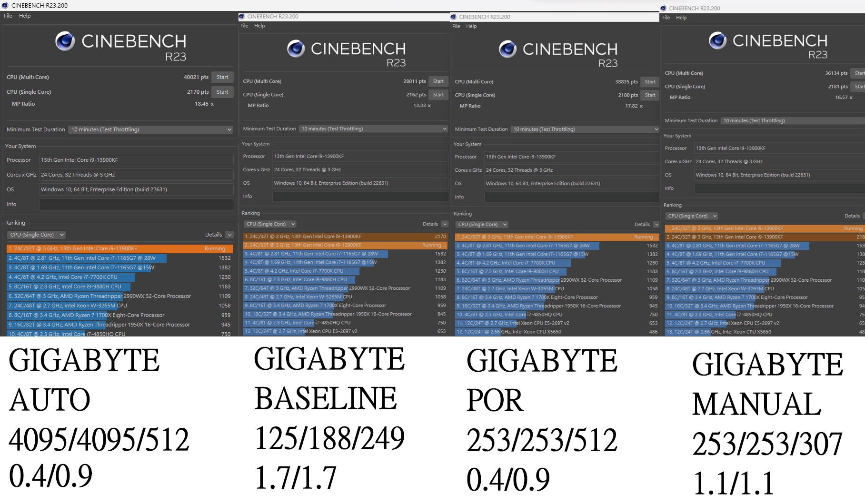
Task: Open the CPU (Single Core) ranking dropdown in MANUAL window
Action: [x=692, y=216]
